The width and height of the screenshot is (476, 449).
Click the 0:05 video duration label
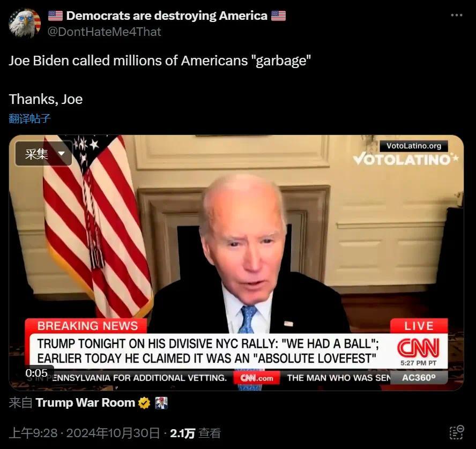(36, 373)
